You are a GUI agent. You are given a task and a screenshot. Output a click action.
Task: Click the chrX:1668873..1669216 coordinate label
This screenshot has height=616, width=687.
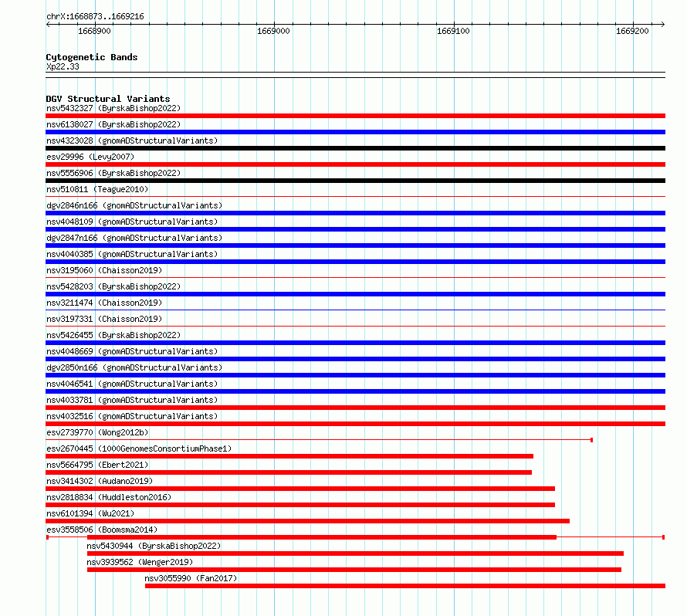coord(95,16)
